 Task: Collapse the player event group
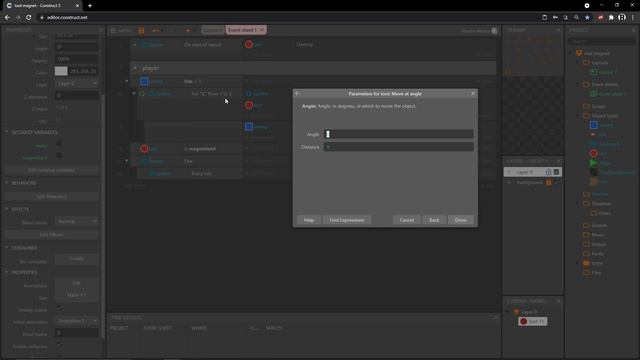[x=135, y=68]
